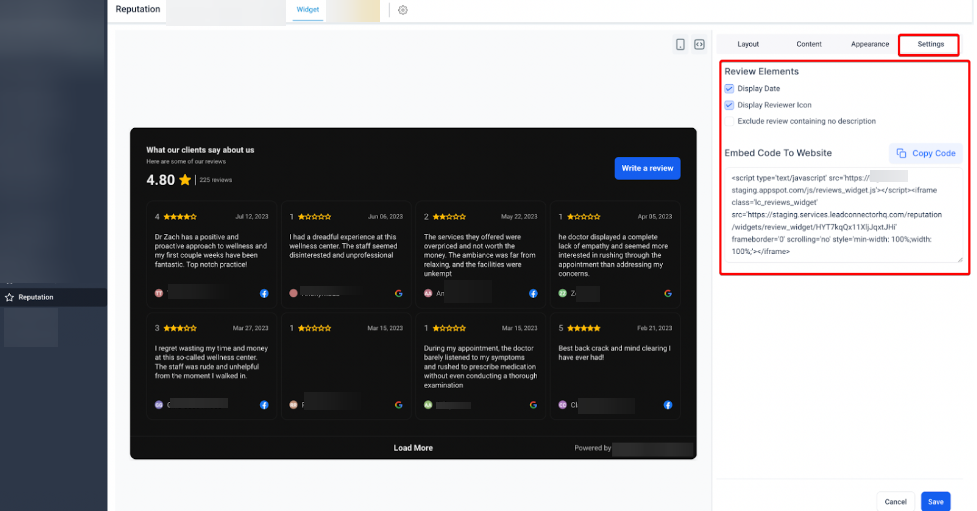This screenshot has height=511, width=977.
Task: Click reviewer avatar on May 22, 2023 review
Action: coord(428,293)
